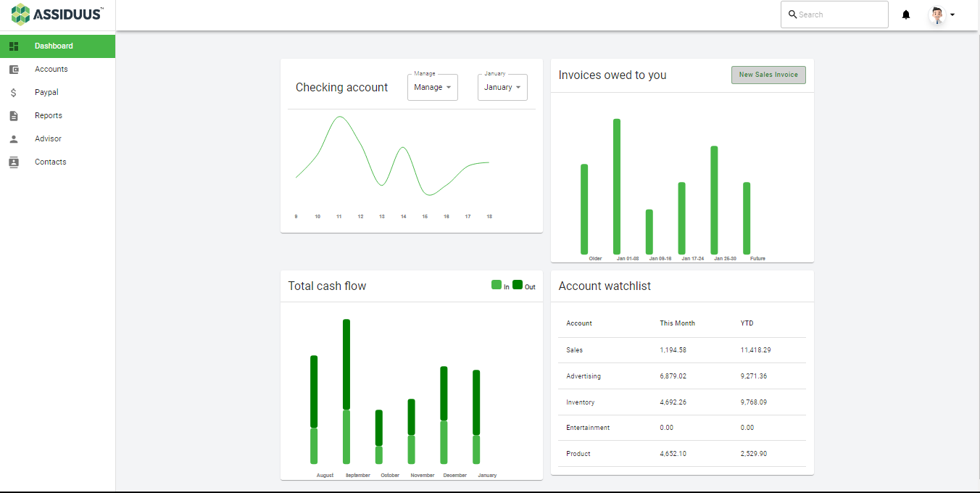980x493 pixels.
Task: Select the Reports document icon
Action: (14, 115)
